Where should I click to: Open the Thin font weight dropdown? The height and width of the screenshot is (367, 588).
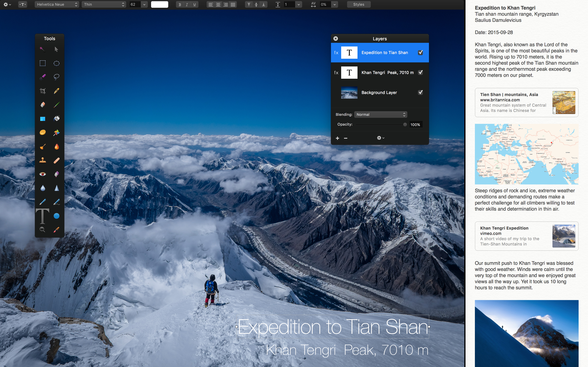pos(104,4)
